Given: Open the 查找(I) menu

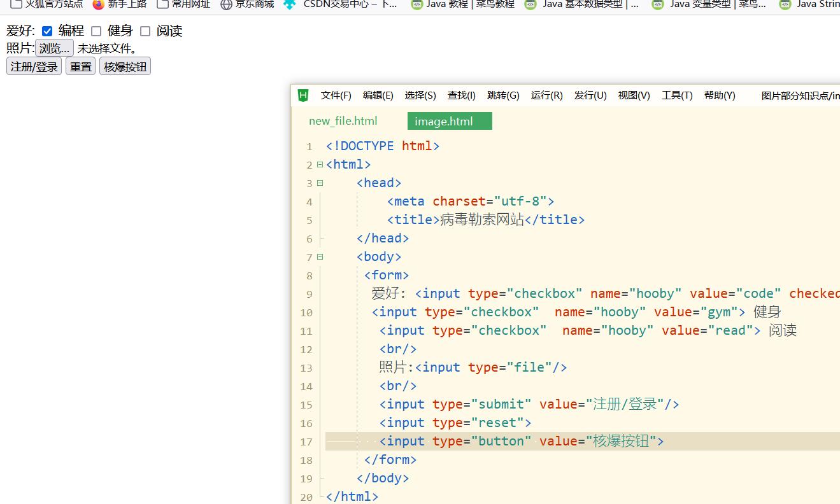Looking at the screenshot, I should (x=462, y=95).
